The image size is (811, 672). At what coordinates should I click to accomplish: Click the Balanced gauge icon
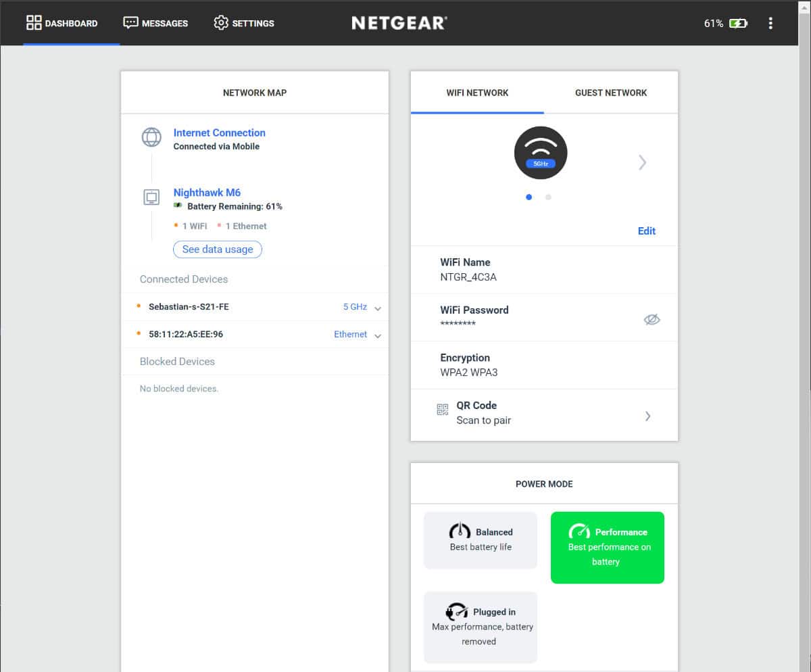point(460,531)
